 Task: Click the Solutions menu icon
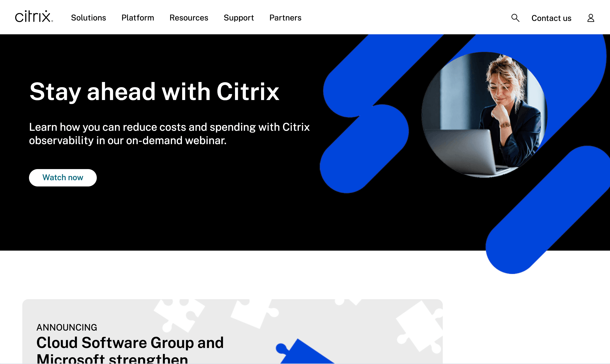[x=89, y=18]
